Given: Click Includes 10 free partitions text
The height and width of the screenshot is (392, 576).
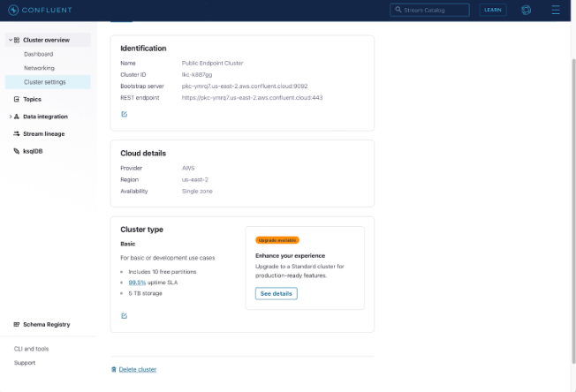Looking at the screenshot, I should 163,272.
